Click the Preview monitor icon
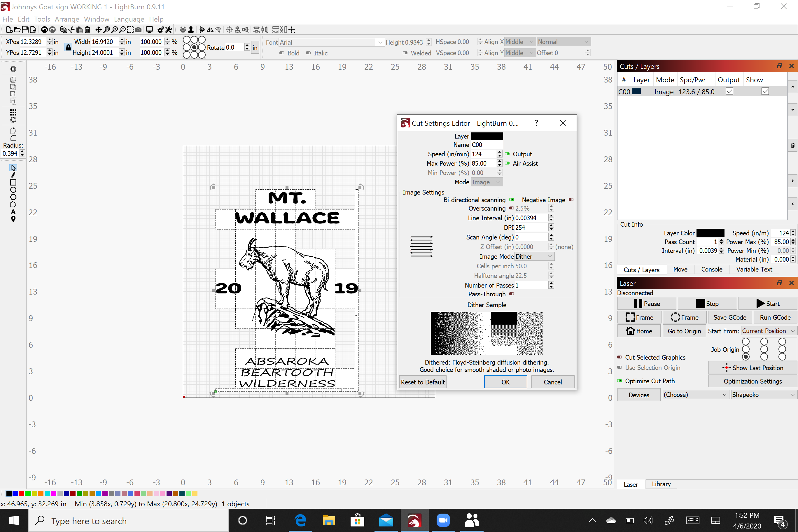Image resolution: width=798 pixels, height=532 pixels. (149, 30)
